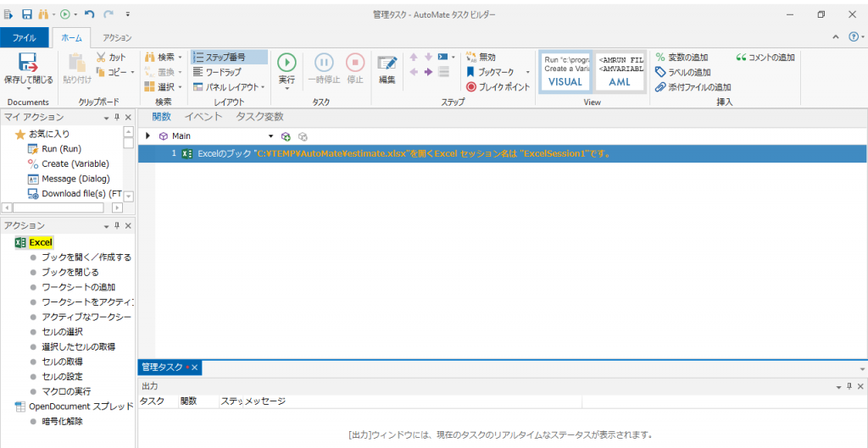The height and width of the screenshot is (448, 868).
Task: Click the コピー copy button
Action: 111,72
